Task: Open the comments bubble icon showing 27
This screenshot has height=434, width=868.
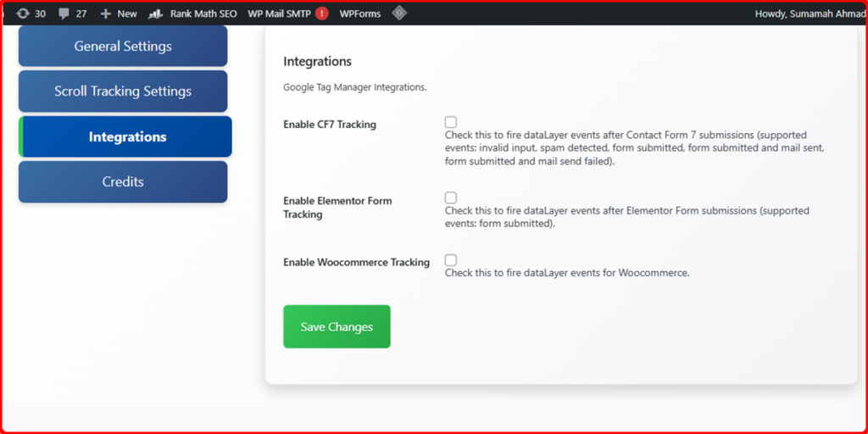Action: pos(64,14)
